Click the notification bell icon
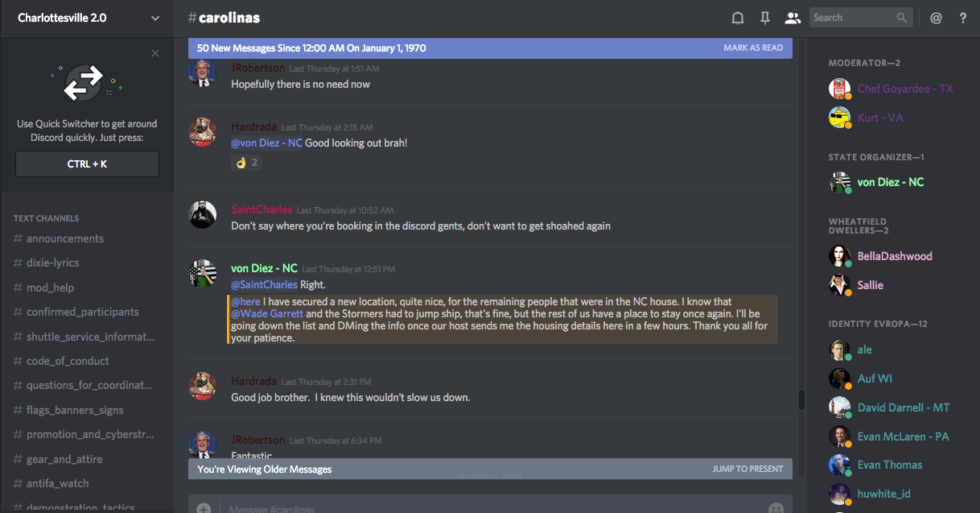Viewport: 980px width, 513px height. pyautogui.click(x=737, y=18)
